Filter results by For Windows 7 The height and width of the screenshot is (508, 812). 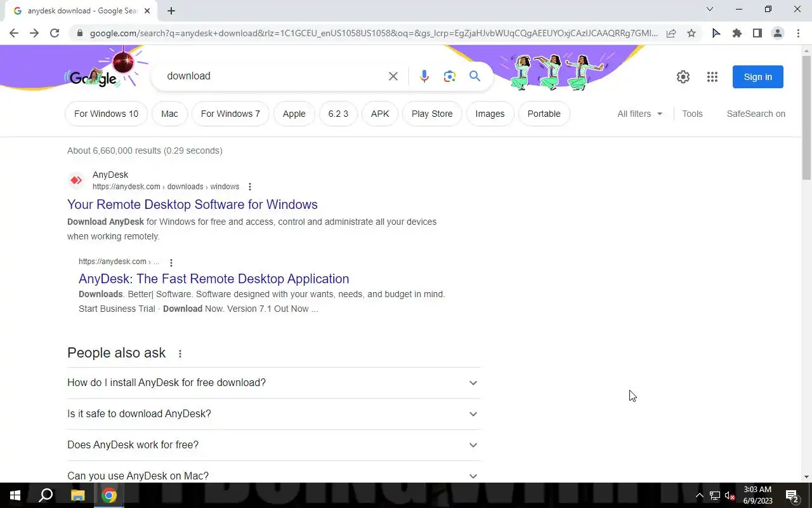[x=230, y=114]
